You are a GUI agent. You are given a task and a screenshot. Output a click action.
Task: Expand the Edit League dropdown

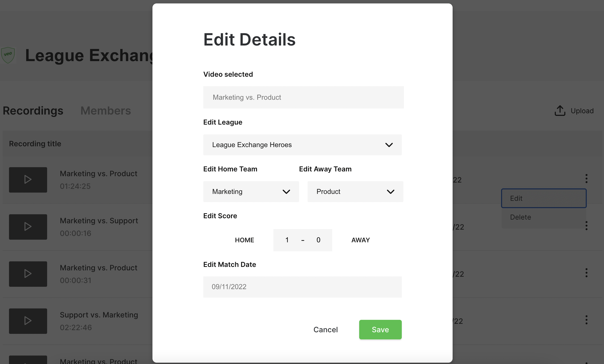(x=302, y=145)
